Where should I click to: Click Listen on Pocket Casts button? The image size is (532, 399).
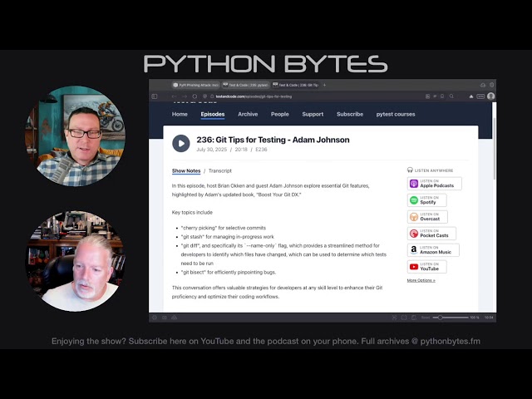(x=431, y=234)
